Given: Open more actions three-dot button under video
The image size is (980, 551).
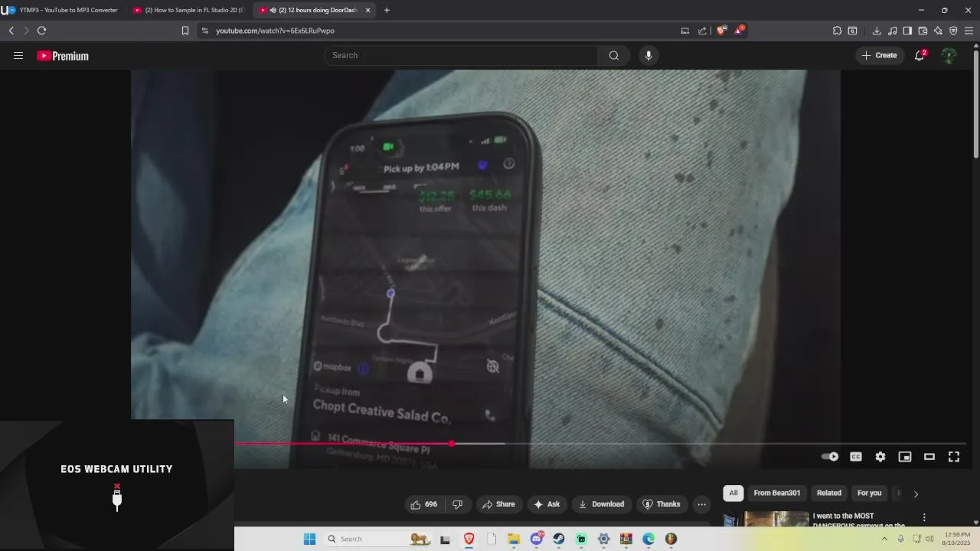Looking at the screenshot, I should pyautogui.click(x=701, y=504).
